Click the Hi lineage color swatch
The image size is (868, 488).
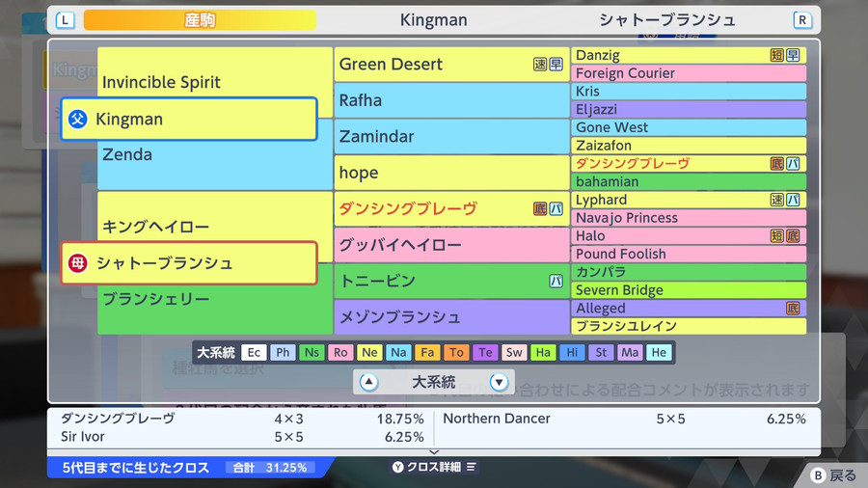pyautogui.click(x=572, y=352)
